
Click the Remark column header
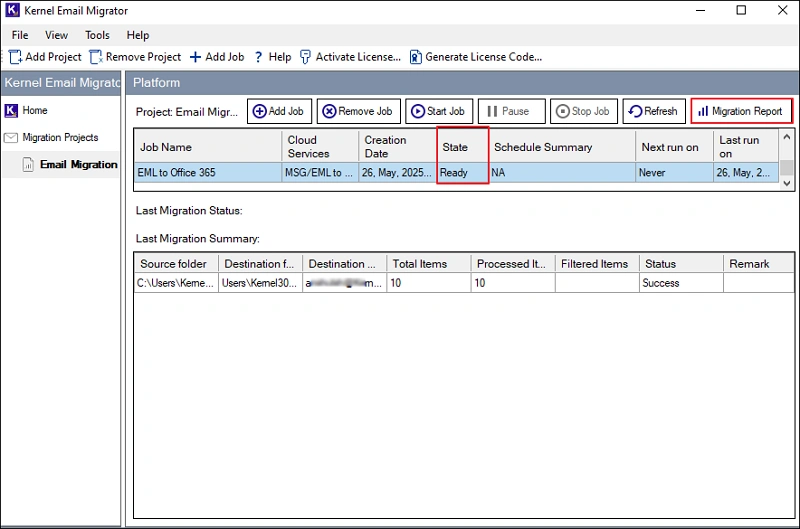pos(759,264)
